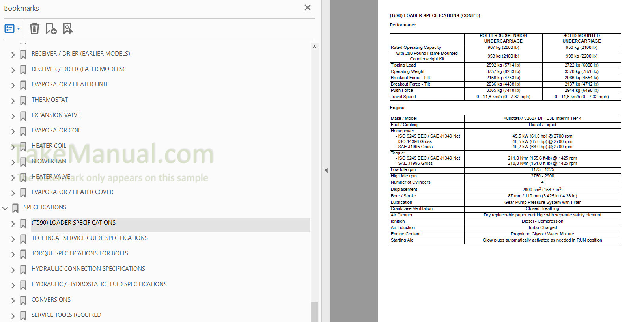644x322 pixels.
Task: Select the HEATER VALVE bookmark
Action: point(50,177)
